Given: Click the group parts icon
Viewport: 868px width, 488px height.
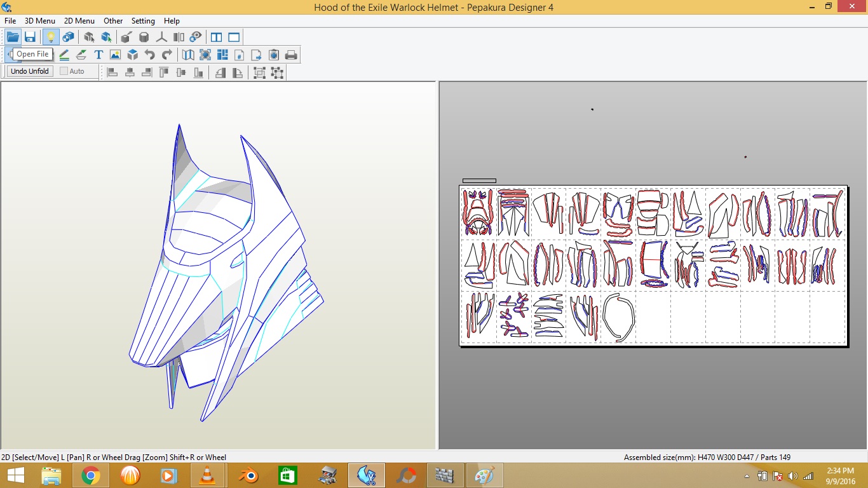Looking at the screenshot, I should [259, 72].
